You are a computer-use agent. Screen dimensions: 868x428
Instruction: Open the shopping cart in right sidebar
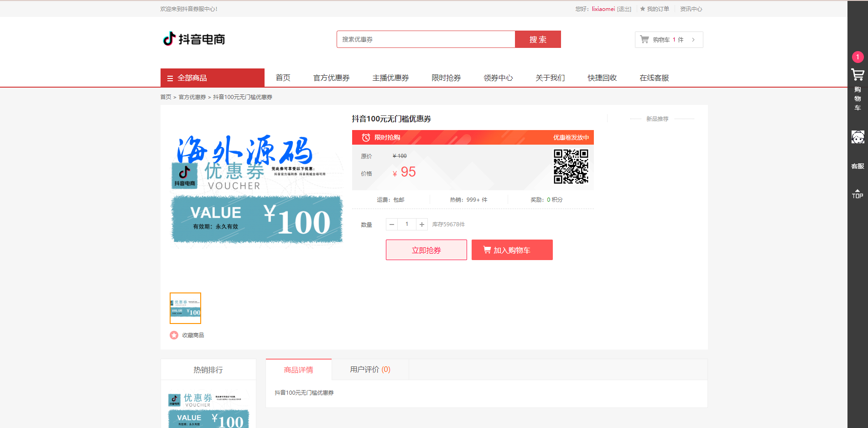tap(858, 75)
